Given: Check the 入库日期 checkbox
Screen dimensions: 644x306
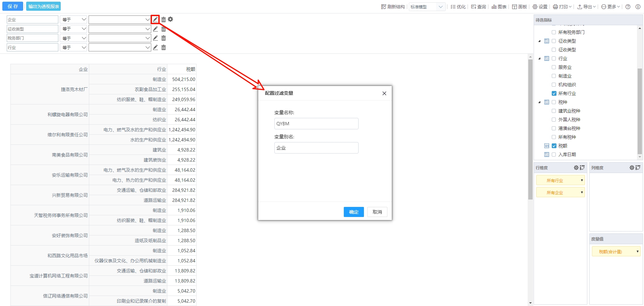Looking at the screenshot, I should coord(554,155).
